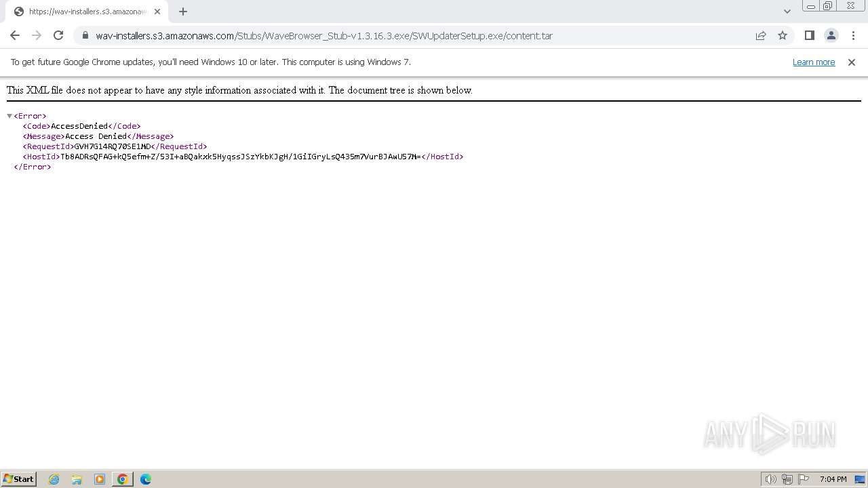
Task: Go forward to the next page
Action: click(37, 35)
